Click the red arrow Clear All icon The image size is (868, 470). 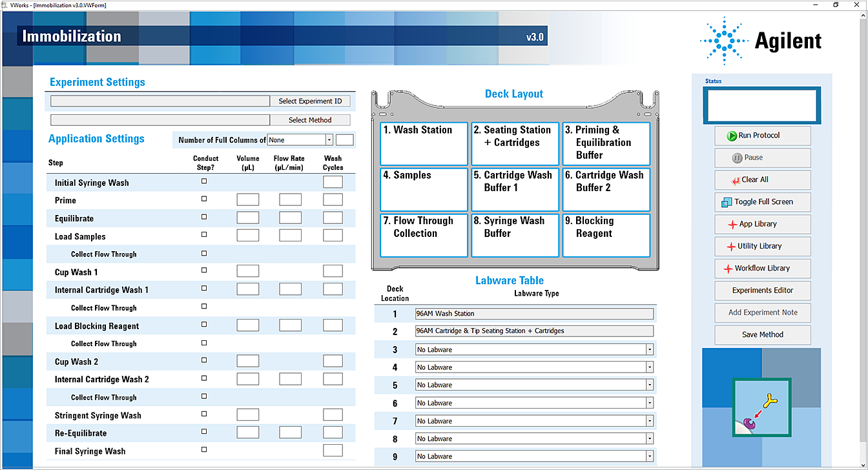click(735, 180)
